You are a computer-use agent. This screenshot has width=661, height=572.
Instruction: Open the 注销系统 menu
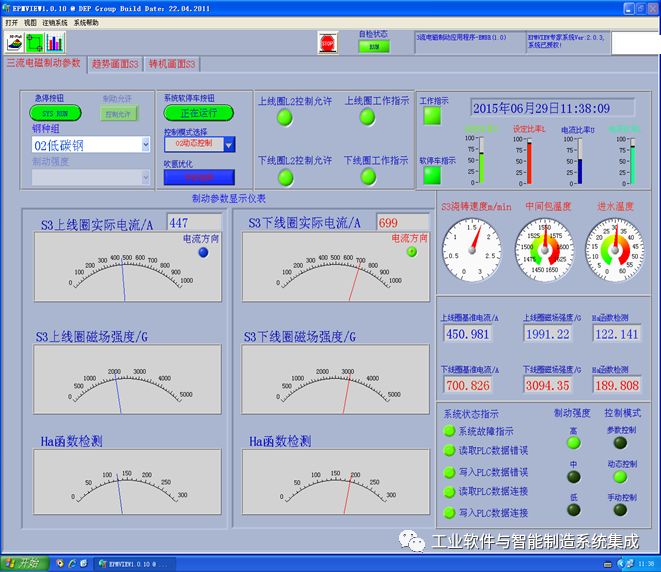[55, 23]
